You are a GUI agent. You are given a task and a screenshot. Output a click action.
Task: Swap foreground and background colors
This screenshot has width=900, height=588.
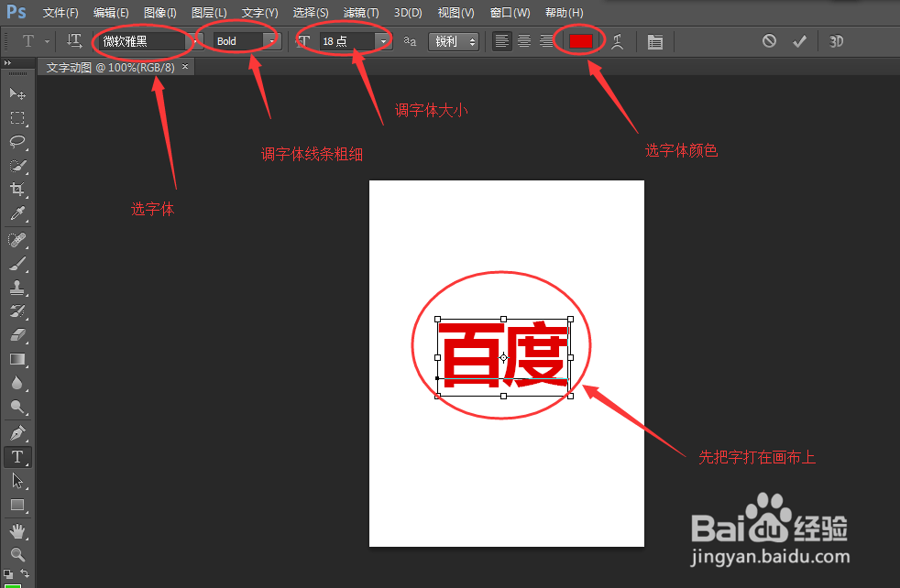click(x=25, y=573)
